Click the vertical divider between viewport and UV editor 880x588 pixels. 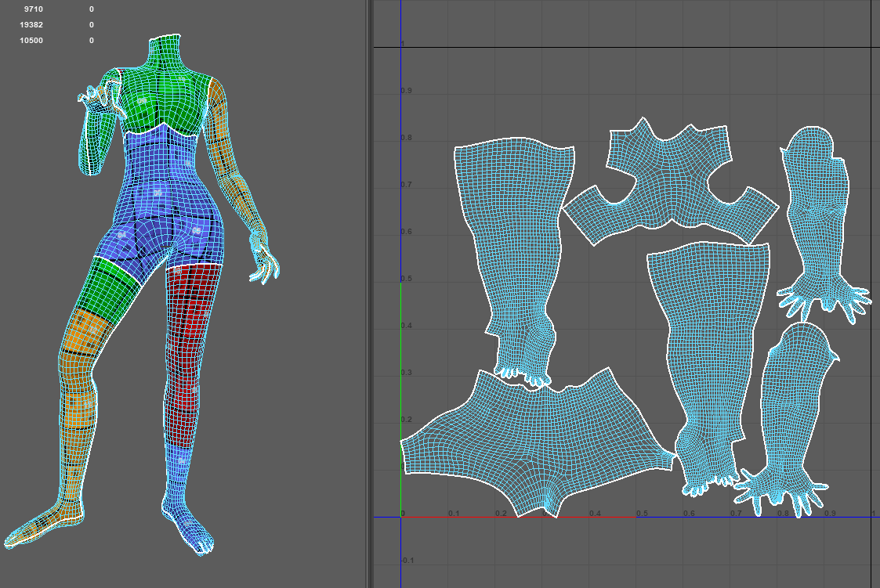pyautogui.click(x=369, y=294)
